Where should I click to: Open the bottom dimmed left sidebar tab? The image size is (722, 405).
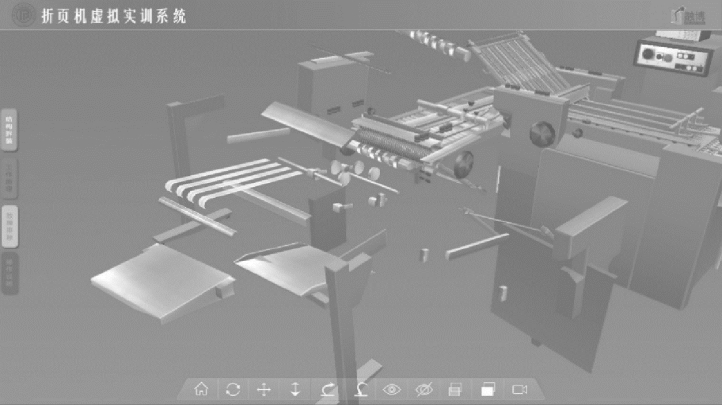pos(9,273)
